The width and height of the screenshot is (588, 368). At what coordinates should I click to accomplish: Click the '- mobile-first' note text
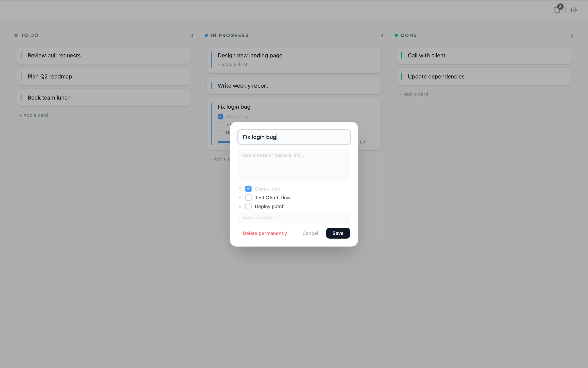click(x=233, y=64)
